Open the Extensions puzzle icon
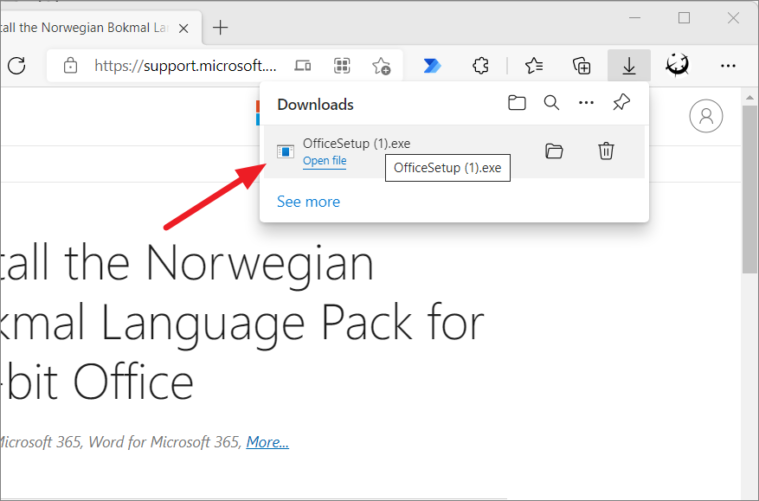Screen dimensions: 759x501 click(480, 65)
